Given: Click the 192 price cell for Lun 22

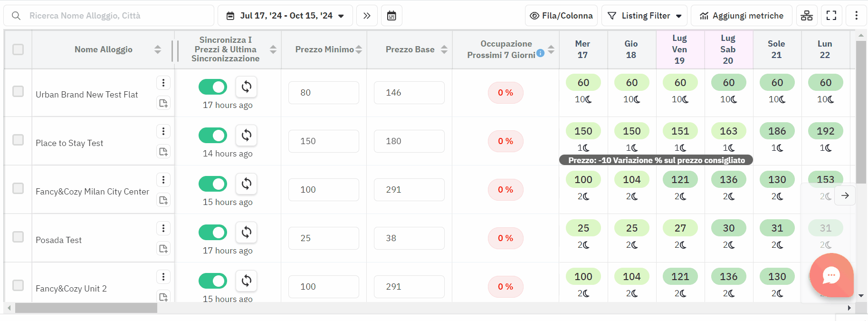Looking at the screenshot, I should tap(826, 131).
